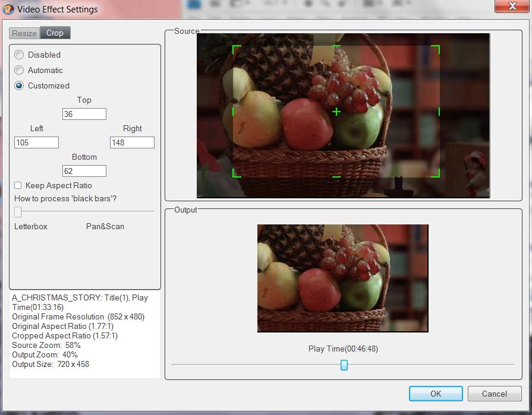Click the bottom edge crop handle
Screen dimensions: 532x415
pyautogui.click(x=336, y=177)
